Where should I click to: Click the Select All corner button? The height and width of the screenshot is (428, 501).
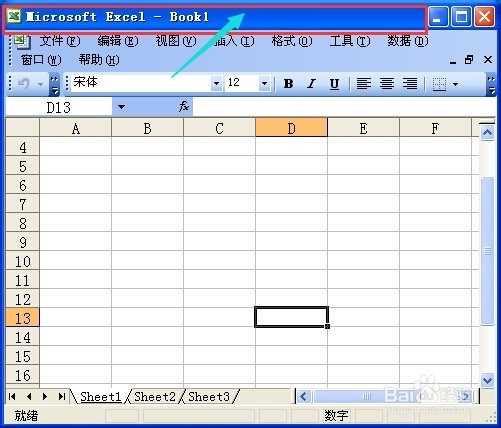(x=23, y=127)
